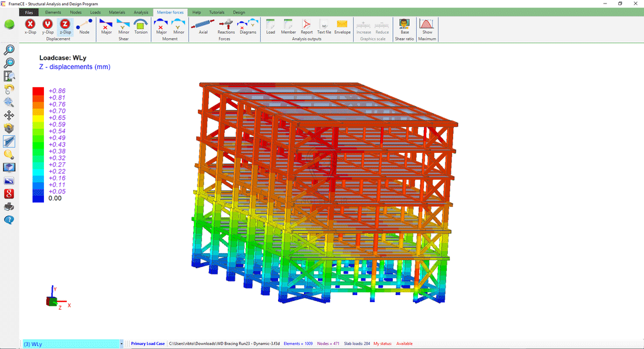This screenshot has height=349, width=644.
Task: Generate the analysis Report
Action: tap(306, 26)
